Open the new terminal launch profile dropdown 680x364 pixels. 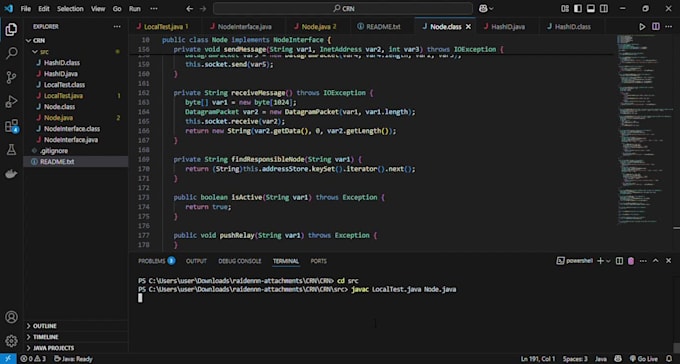pyautogui.click(x=608, y=261)
